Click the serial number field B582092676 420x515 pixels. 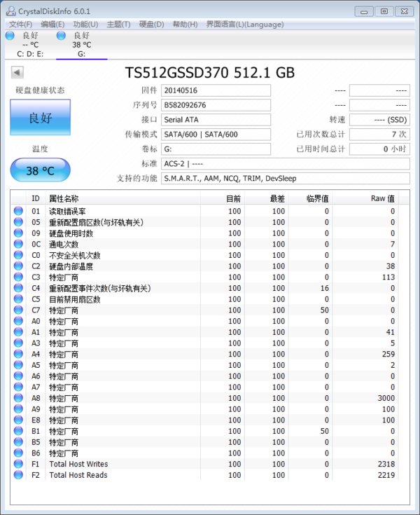click(x=216, y=105)
